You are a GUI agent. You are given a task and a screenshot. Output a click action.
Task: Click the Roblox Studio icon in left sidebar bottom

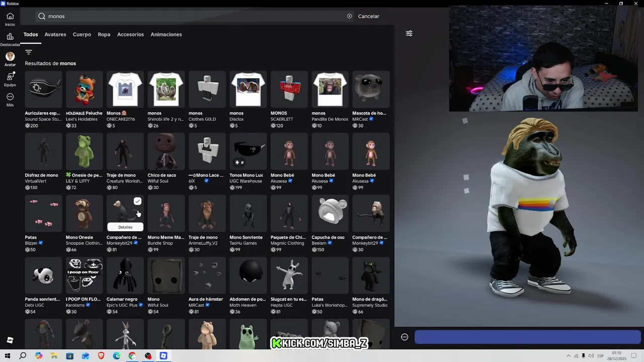[10, 340]
